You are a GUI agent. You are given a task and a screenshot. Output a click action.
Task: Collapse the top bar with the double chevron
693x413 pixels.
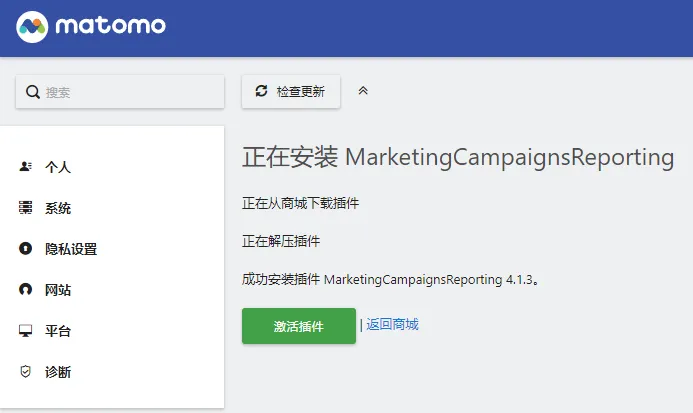click(x=363, y=91)
